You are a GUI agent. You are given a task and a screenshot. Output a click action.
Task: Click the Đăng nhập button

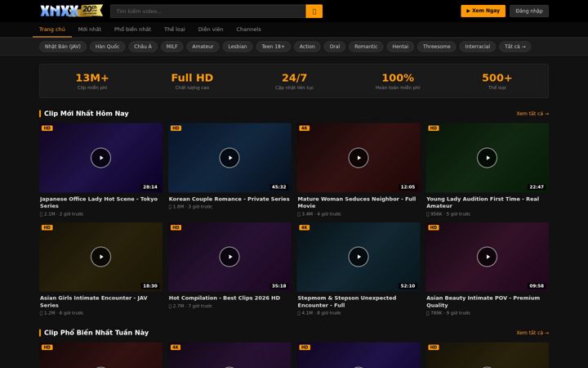coord(529,11)
